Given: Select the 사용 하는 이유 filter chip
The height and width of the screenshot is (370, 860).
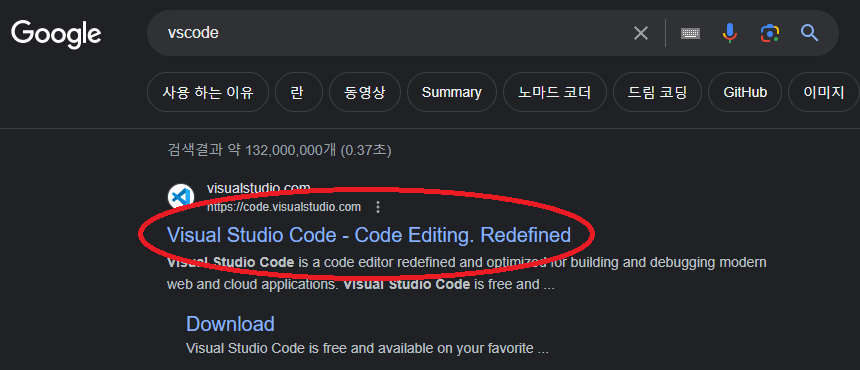Looking at the screenshot, I should point(208,92).
